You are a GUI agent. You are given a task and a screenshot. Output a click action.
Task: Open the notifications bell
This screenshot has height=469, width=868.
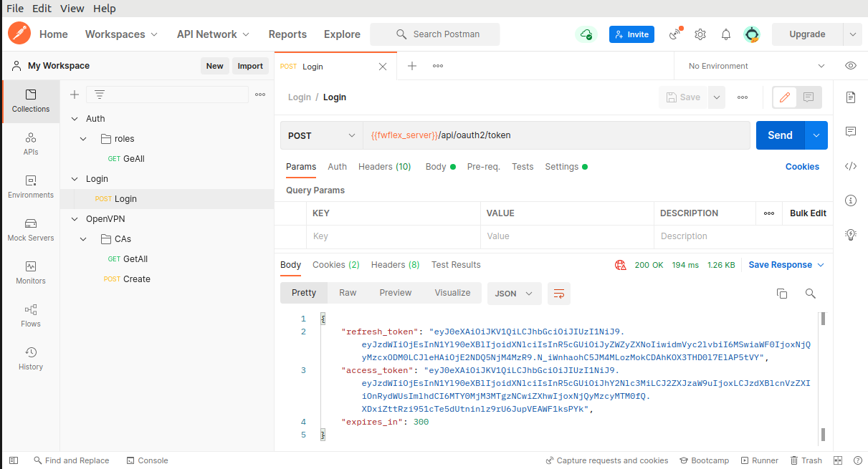click(726, 34)
